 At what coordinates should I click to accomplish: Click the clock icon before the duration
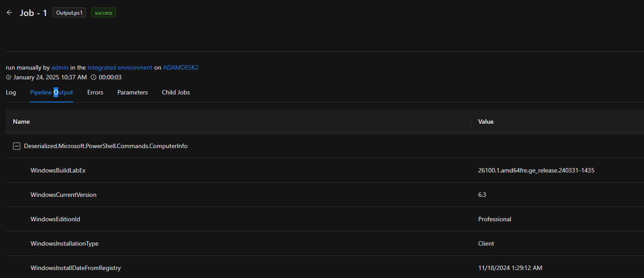94,78
